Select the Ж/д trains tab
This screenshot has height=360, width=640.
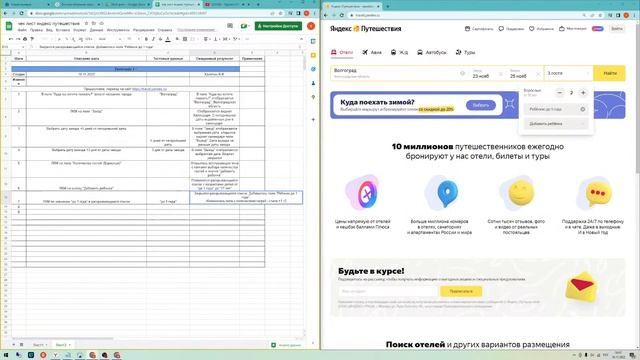coord(399,52)
